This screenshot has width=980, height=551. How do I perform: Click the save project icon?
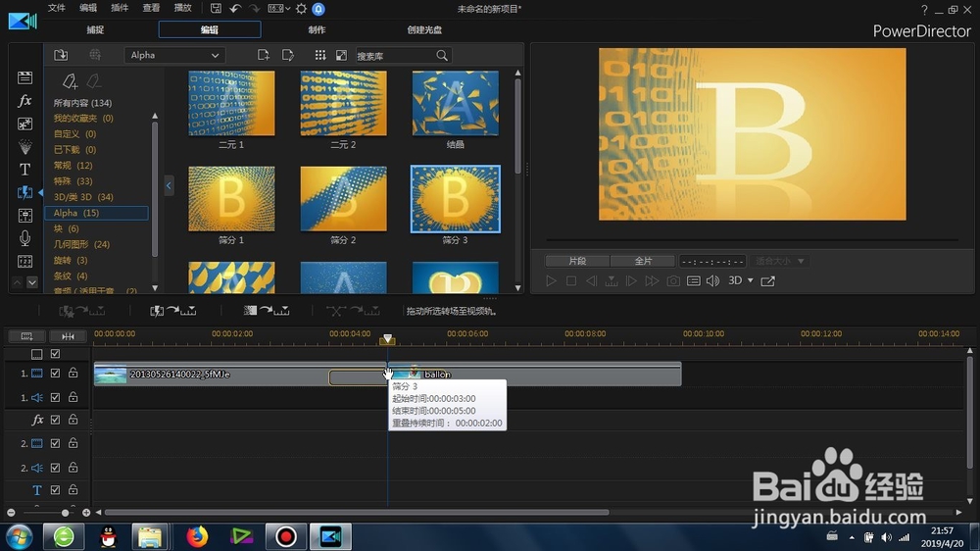(x=216, y=9)
